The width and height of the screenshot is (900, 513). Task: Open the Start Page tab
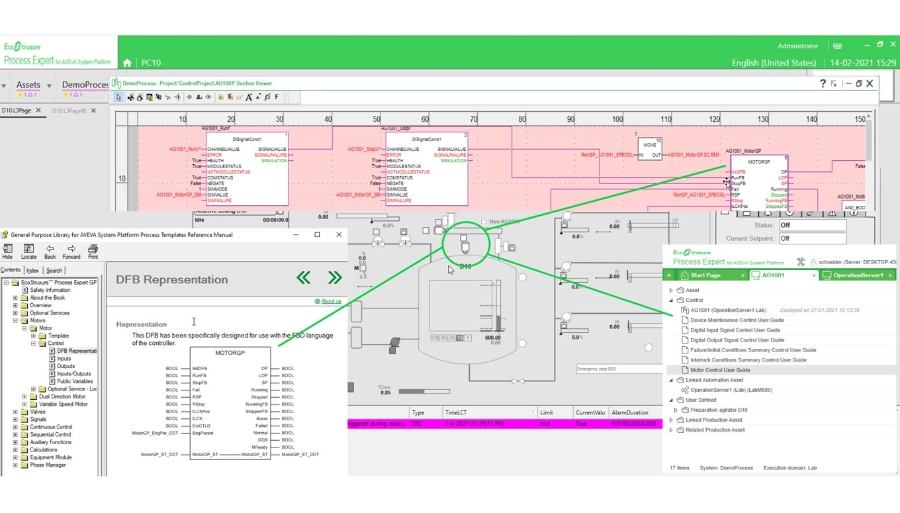(x=706, y=275)
